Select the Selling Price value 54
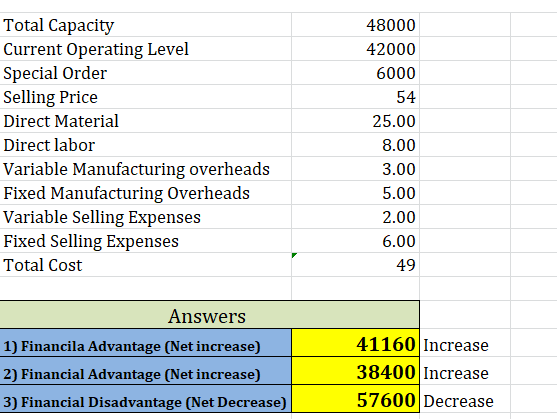 point(356,97)
